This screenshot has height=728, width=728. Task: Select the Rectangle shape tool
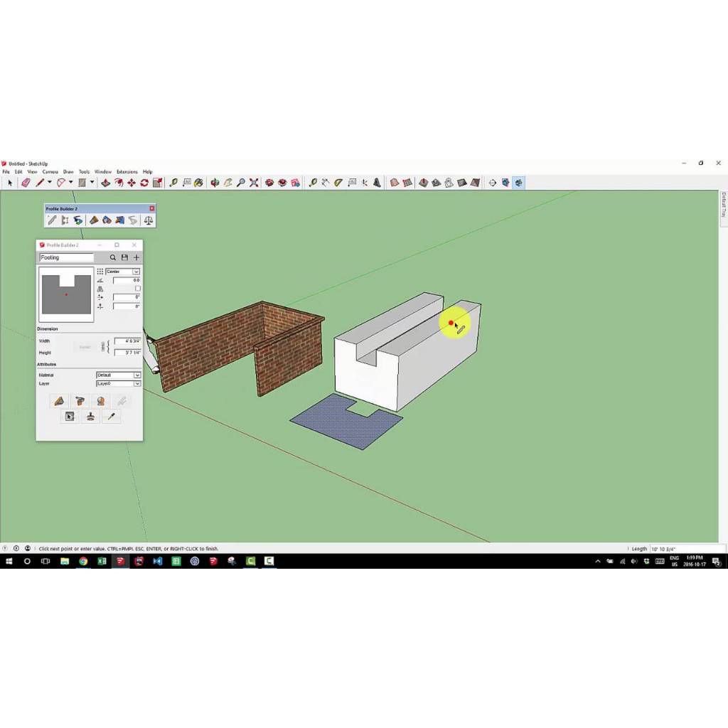tap(82, 183)
